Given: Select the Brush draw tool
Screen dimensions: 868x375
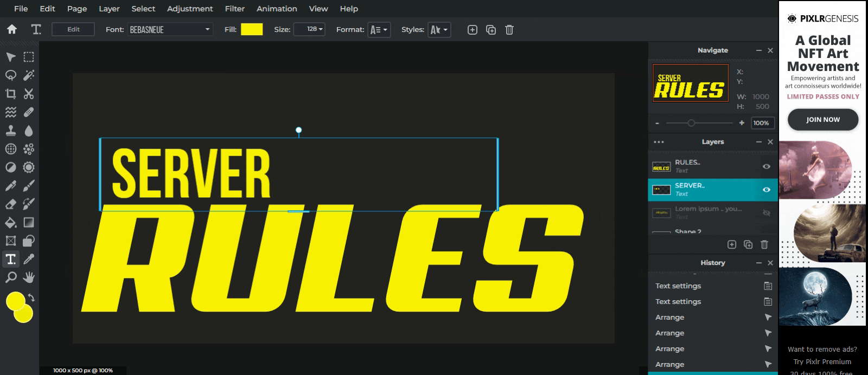Looking at the screenshot, I should 29,186.
